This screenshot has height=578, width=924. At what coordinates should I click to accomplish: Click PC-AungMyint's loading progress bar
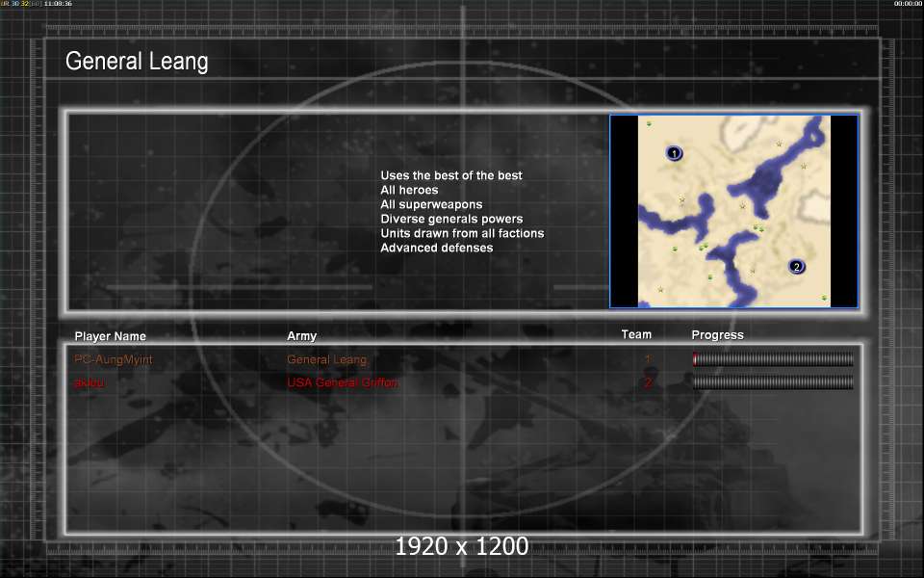point(773,359)
